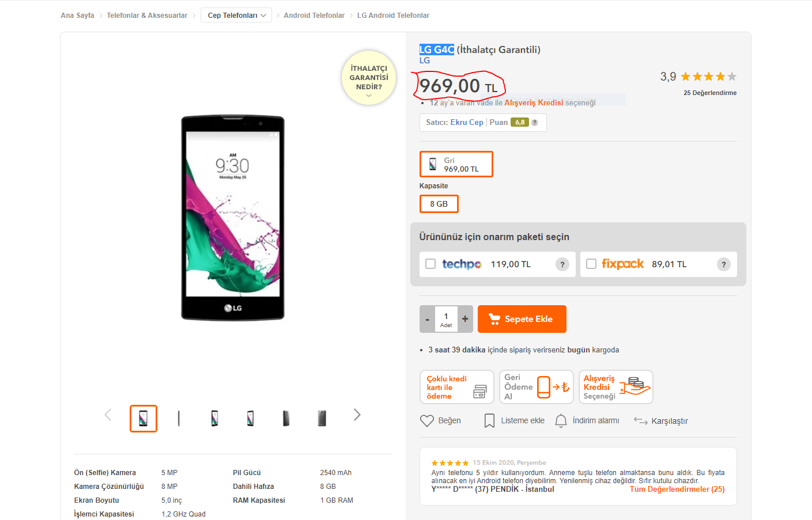
Task: Click the bookmark Listeme ekle icon
Action: point(489,421)
